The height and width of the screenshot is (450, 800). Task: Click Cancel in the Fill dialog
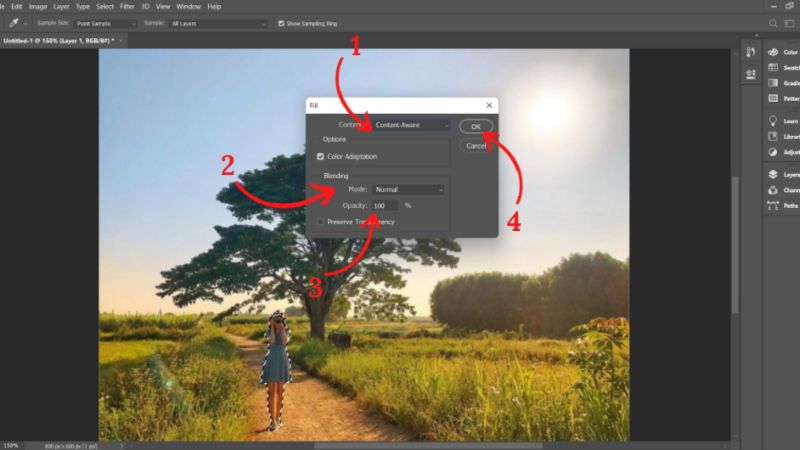point(476,146)
